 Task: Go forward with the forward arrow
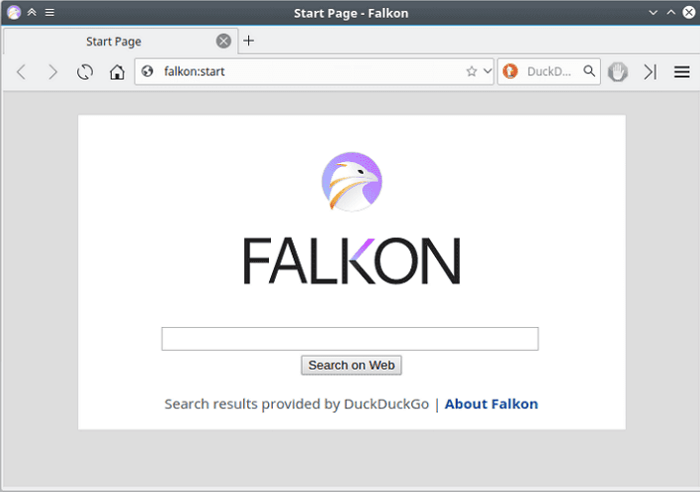click(53, 71)
